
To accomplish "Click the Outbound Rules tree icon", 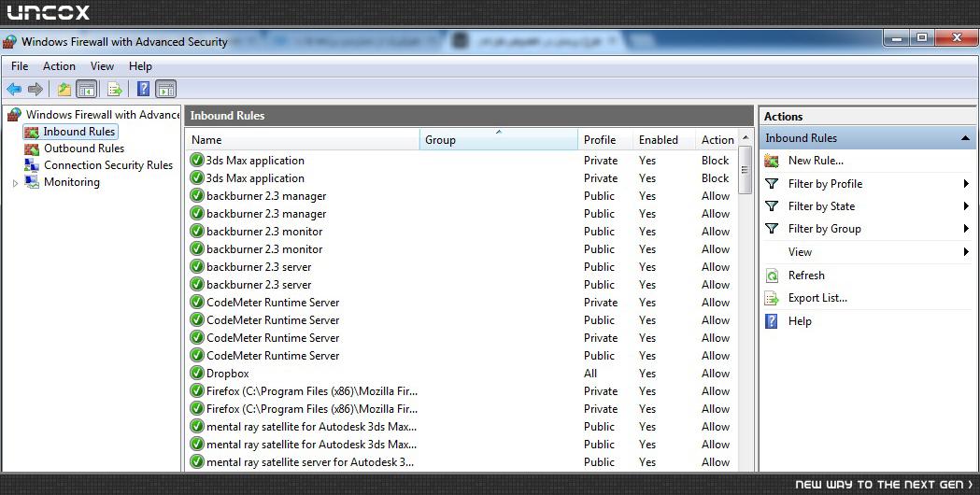I will (31, 148).
